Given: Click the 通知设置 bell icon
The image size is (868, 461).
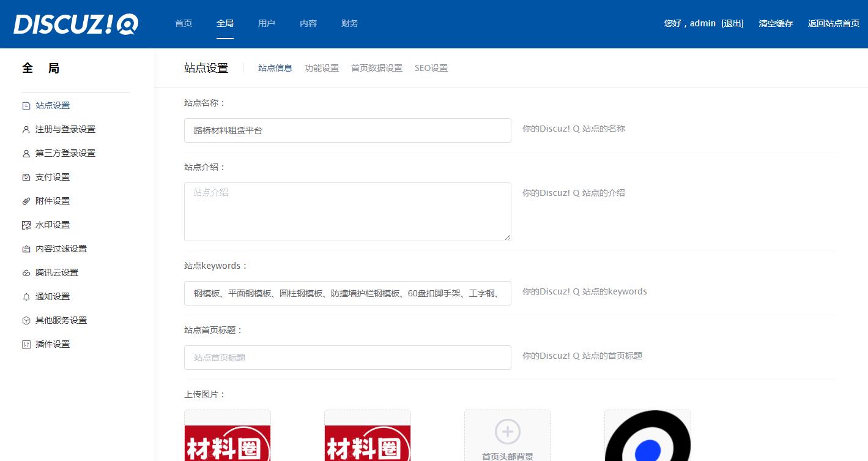Looking at the screenshot, I should (26, 297).
